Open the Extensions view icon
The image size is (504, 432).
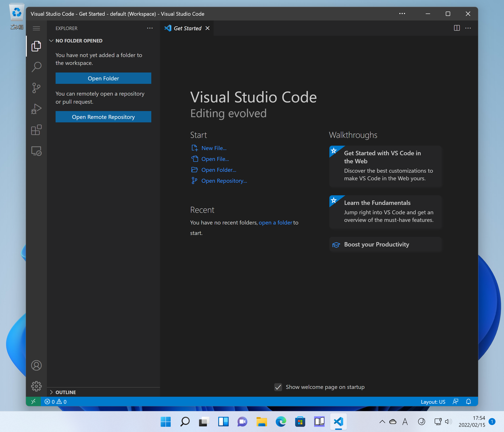coord(36,130)
